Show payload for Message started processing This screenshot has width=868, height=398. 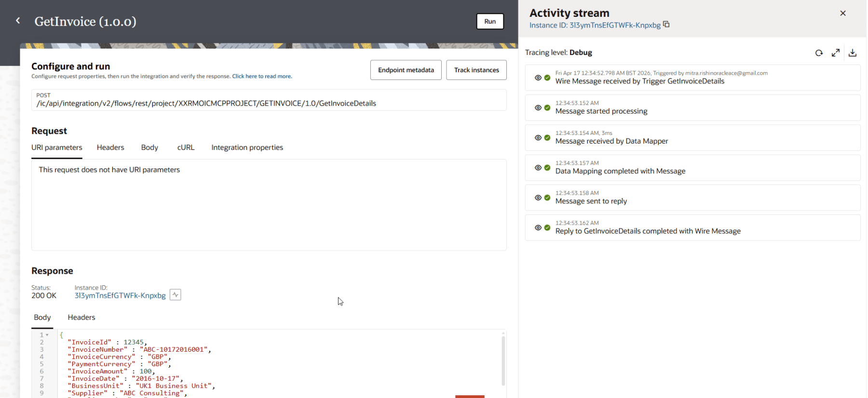coord(538,107)
